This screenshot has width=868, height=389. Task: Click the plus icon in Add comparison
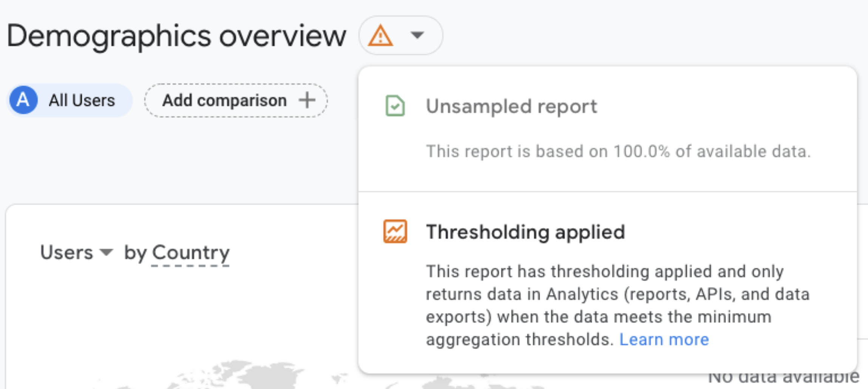[x=307, y=100]
